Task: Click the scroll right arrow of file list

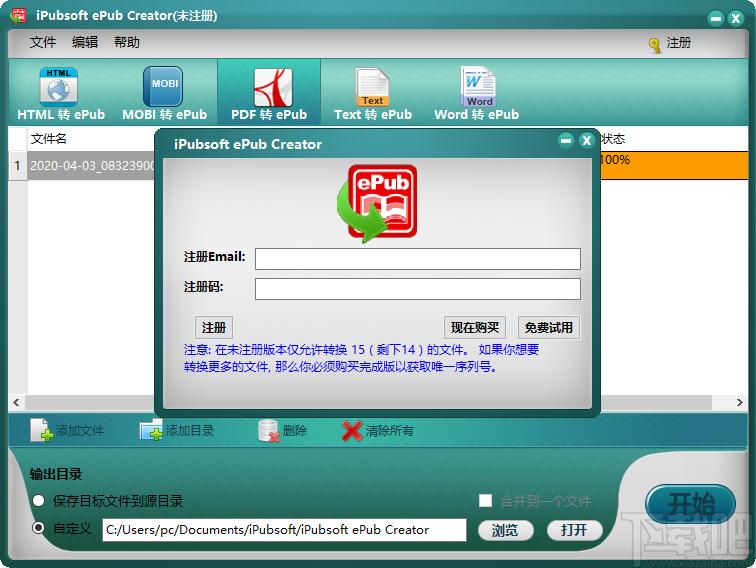Action: click(x=740, y=402)
